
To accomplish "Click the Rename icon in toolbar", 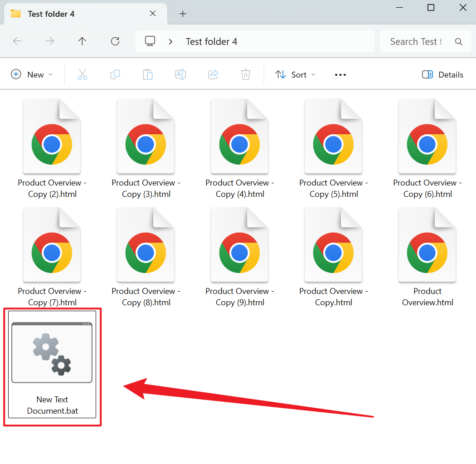I will pos(180,74).
